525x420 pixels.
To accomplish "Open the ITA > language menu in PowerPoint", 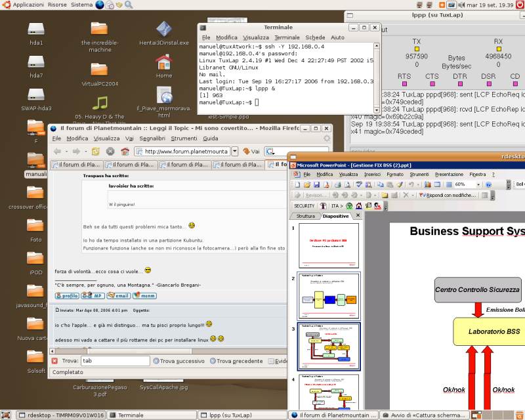I will 337,205.
